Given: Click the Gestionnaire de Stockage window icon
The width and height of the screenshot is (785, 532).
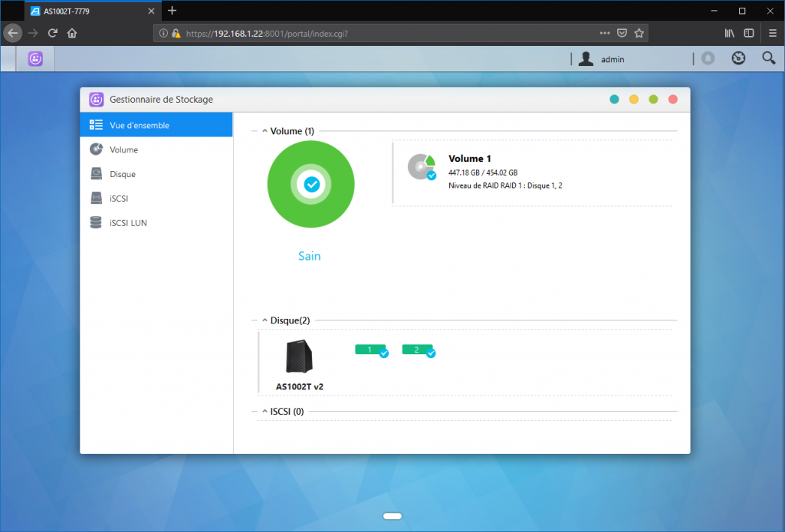Looking at the screenshot, I should 96,99.
